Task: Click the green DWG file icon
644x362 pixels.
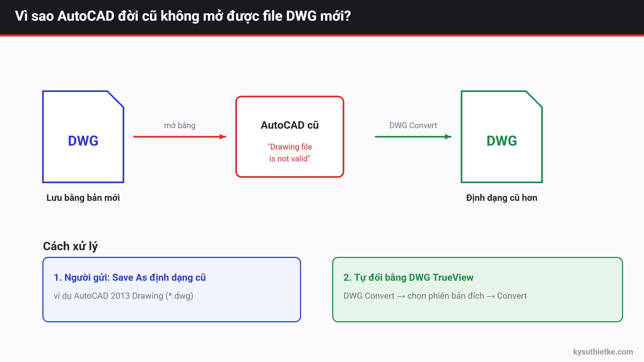Action: (x=502, y=137)
